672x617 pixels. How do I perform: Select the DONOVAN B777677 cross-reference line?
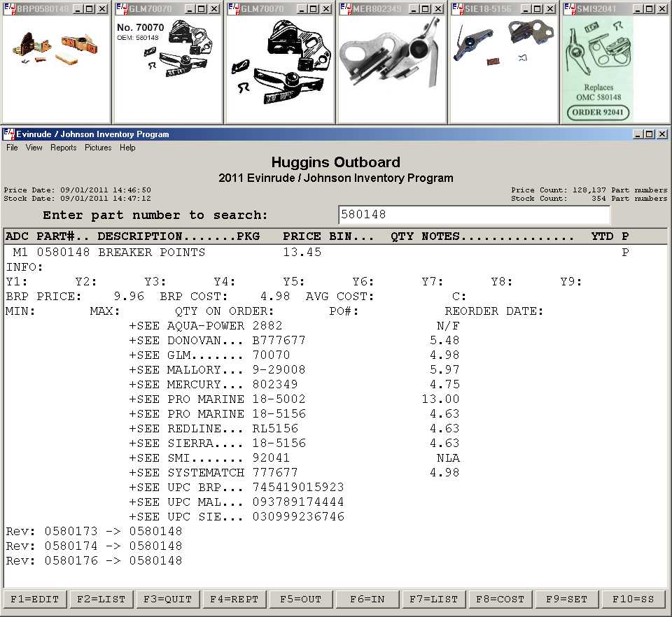point(294,341)
